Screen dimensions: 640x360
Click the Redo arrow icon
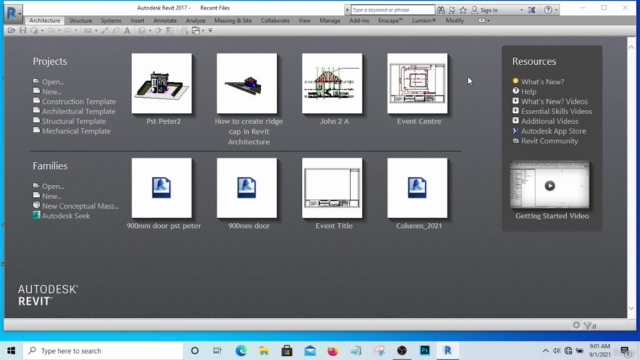click(x=67, y=31)
